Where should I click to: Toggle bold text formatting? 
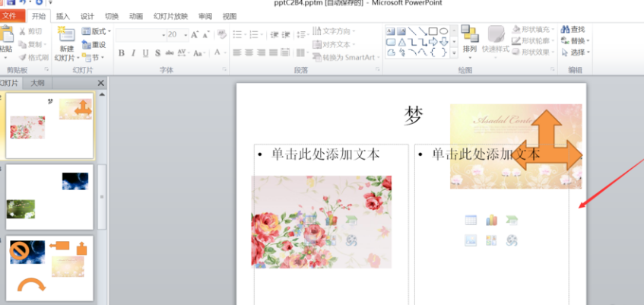pyautogui.click(x=122, y=53)
